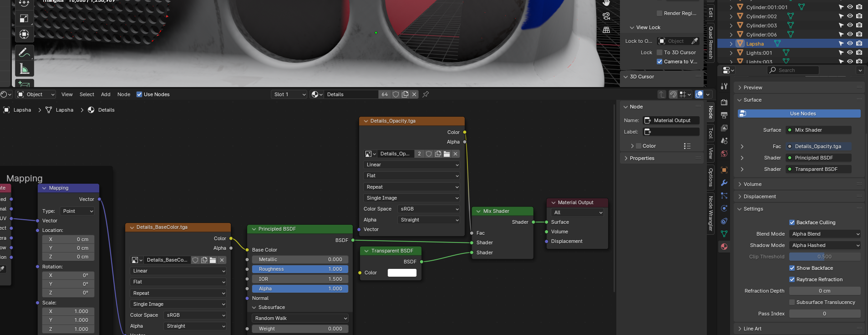Disable Camera to View checkbox
This screenshot has height=335, width=868.
pos(660,62)
